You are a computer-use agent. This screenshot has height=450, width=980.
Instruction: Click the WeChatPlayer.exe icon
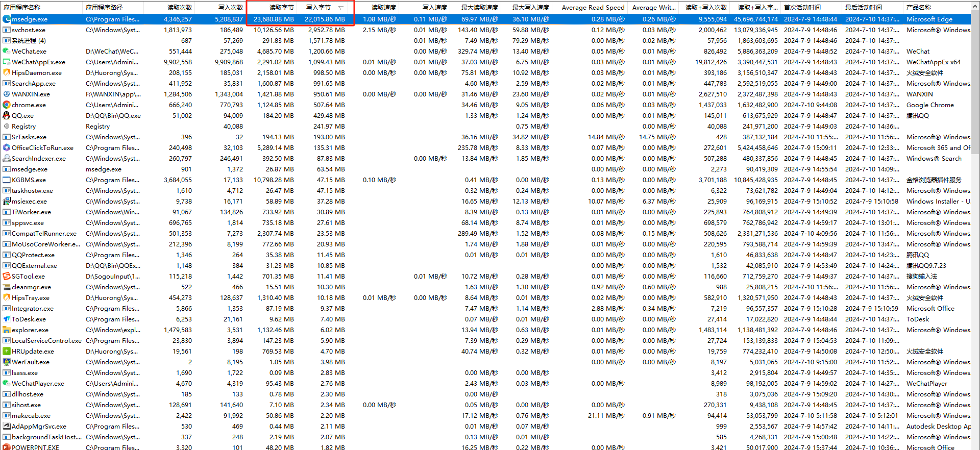point(7,383)
